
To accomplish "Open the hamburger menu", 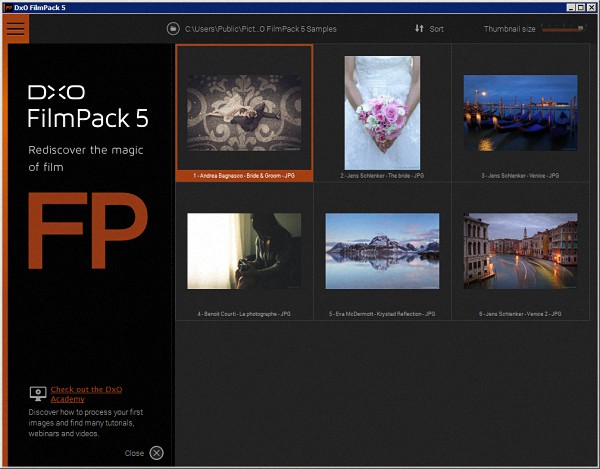I will (x=15, y=29).
